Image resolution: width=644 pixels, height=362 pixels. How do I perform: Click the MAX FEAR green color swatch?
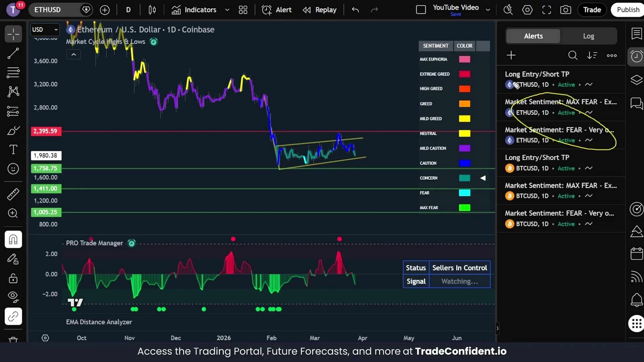pyautogui.click(x=464, y=208)
